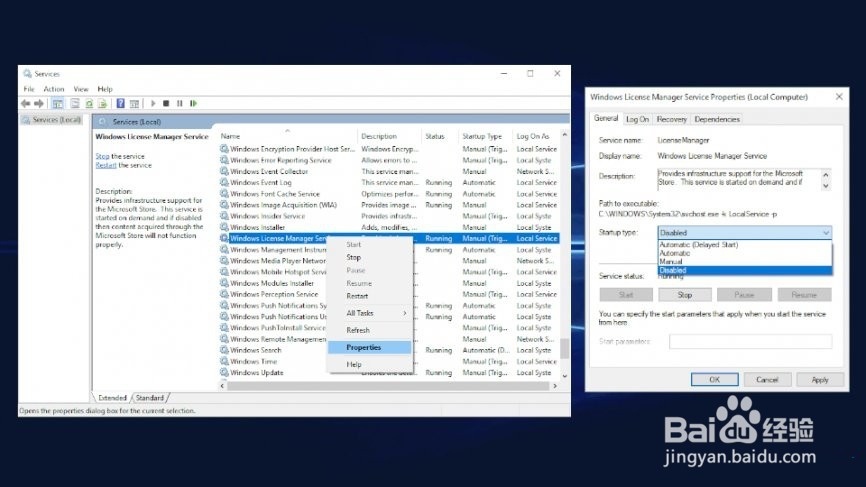The height and width of the screenshot is (487, 866).
Task: Choose Automatic (Delayed Start) option
Action: [x=744, y=245]
